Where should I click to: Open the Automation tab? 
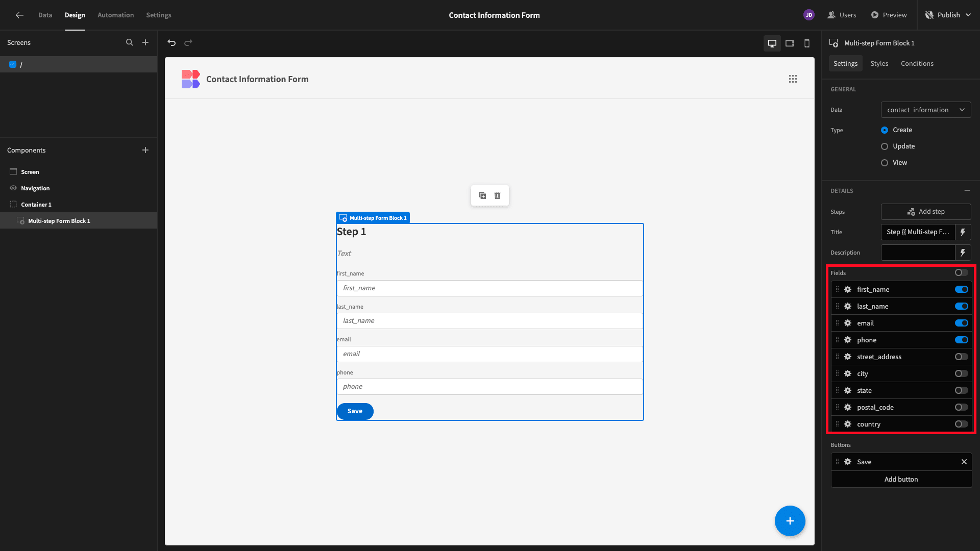coord(116,15)
